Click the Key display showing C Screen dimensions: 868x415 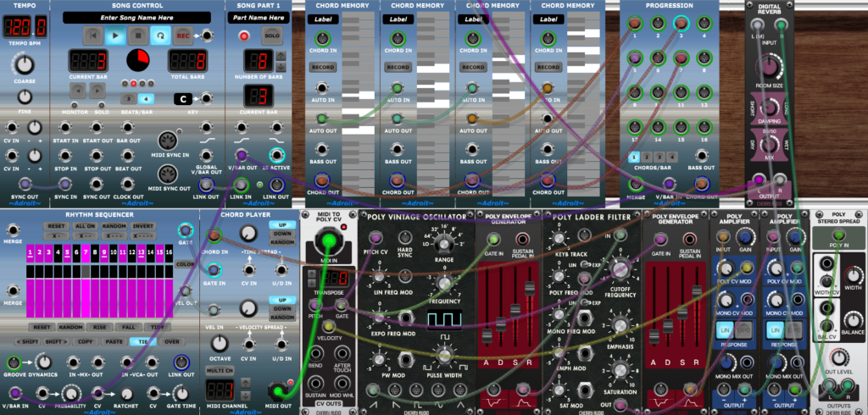pyautogui.click(x=183, y=99)
